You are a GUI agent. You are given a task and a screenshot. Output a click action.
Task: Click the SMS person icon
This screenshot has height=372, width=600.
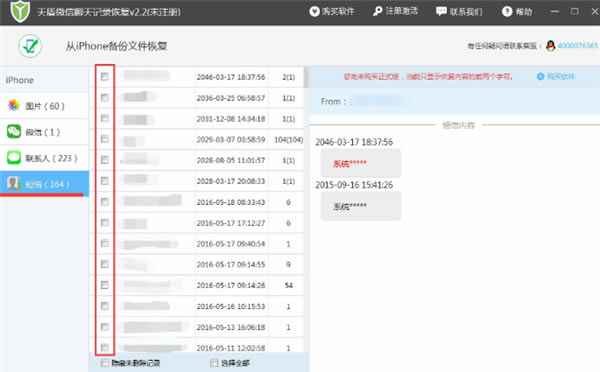(14, 183)
